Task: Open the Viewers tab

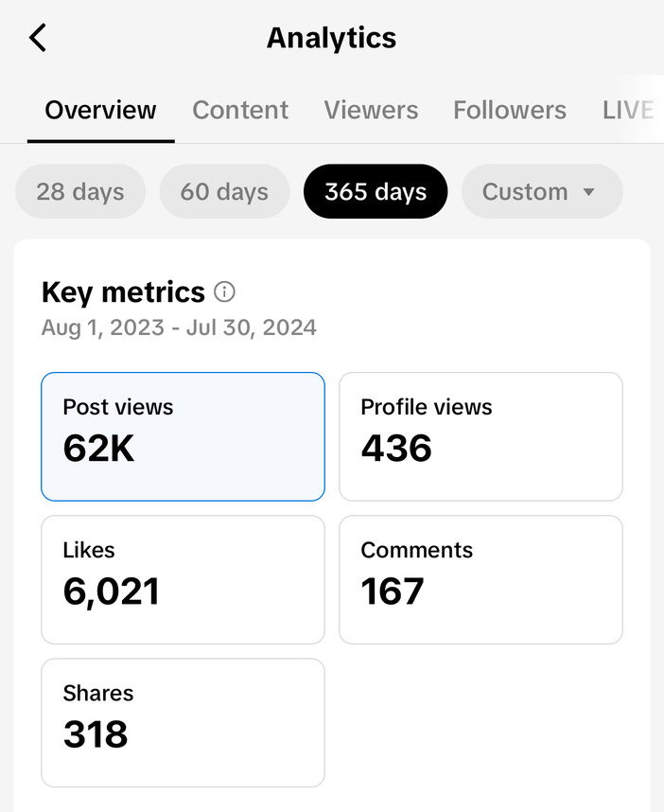Action: (371, 110)
